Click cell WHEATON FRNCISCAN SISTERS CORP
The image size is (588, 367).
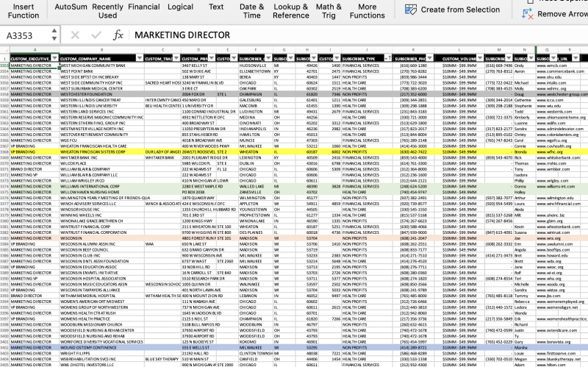pyautogui.click(x=101, y=152)
